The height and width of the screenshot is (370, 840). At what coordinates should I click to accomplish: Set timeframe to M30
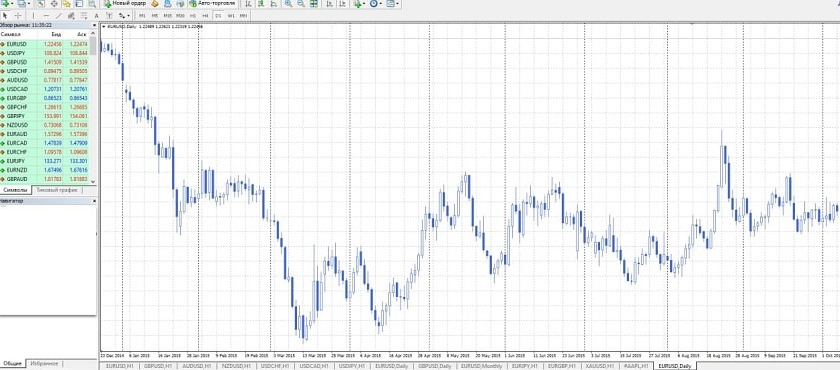(181, 16)
